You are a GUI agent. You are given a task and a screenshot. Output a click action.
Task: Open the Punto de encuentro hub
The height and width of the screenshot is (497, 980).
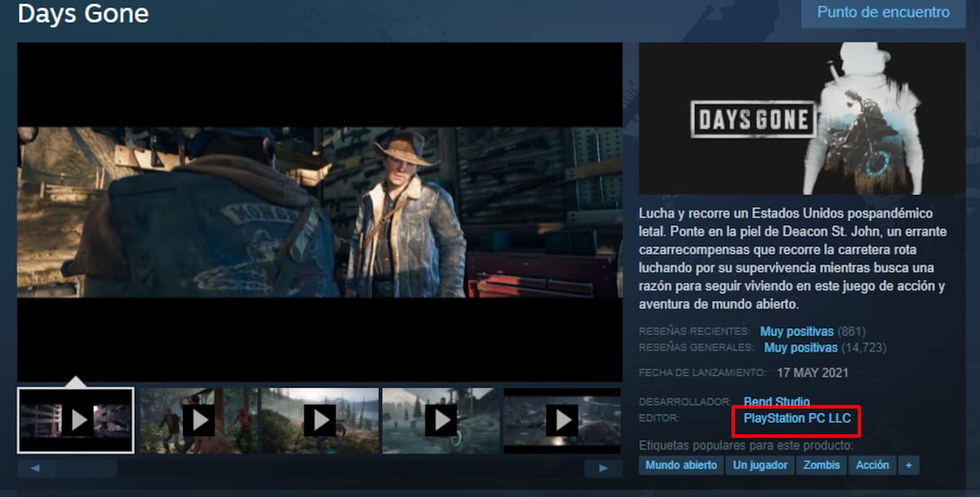(x=883, y=13)
